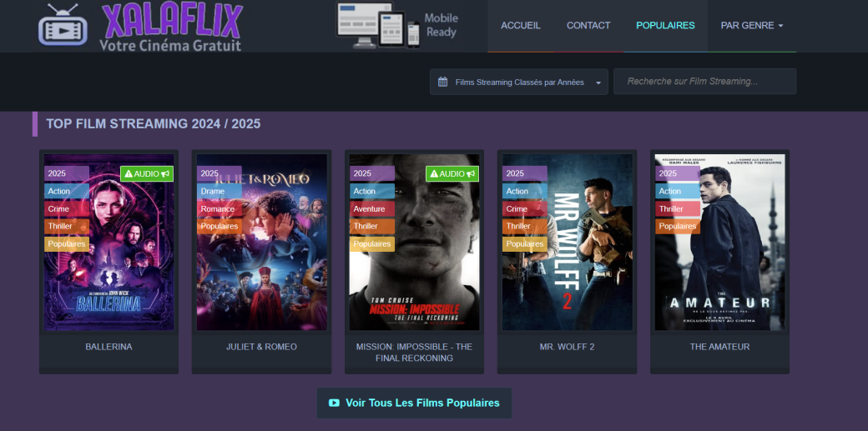Click THE AMATEUR title link
The width and height of the screenshot is (868, 431).
[x=720, y=347]
